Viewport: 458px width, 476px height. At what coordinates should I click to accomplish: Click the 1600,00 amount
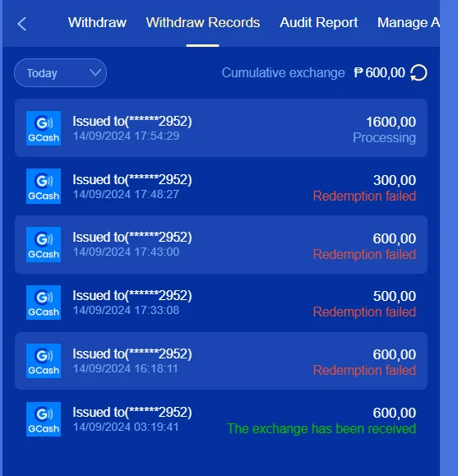(x=391, y=122)
